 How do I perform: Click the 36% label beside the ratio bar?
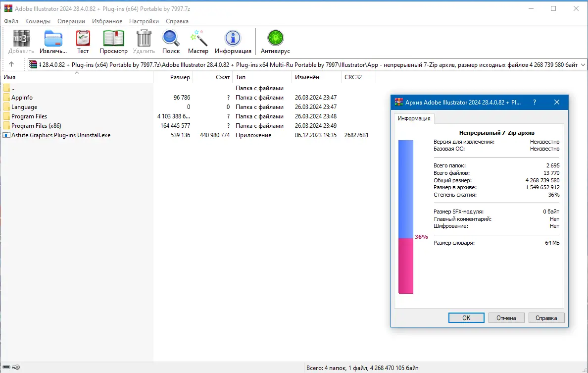tap(421, 237)
